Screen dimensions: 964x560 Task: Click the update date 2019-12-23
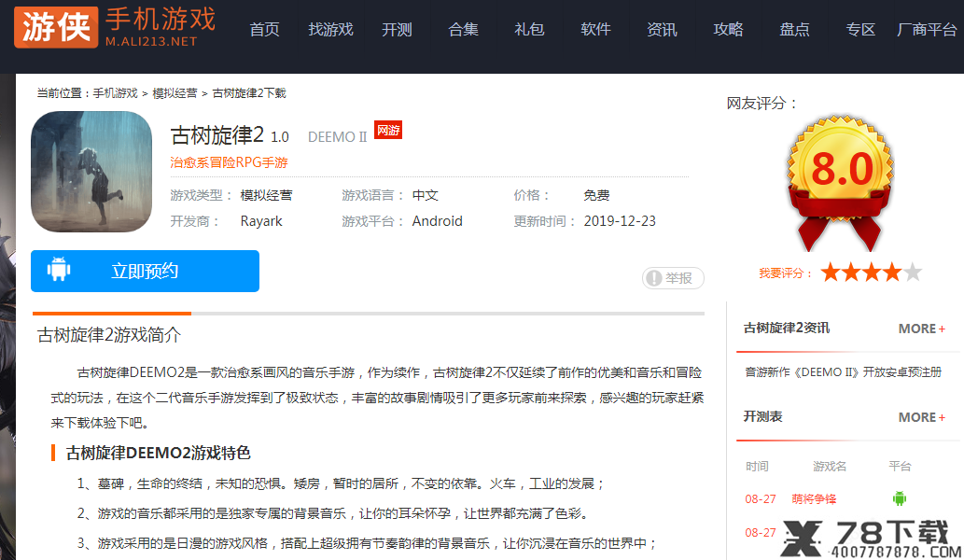(620, 221)
